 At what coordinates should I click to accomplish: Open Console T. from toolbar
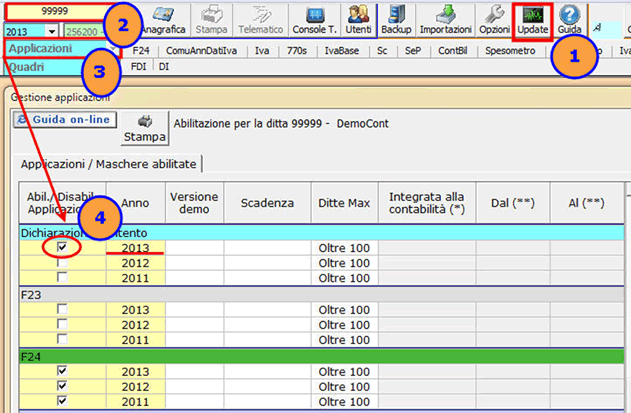(313, 19)
